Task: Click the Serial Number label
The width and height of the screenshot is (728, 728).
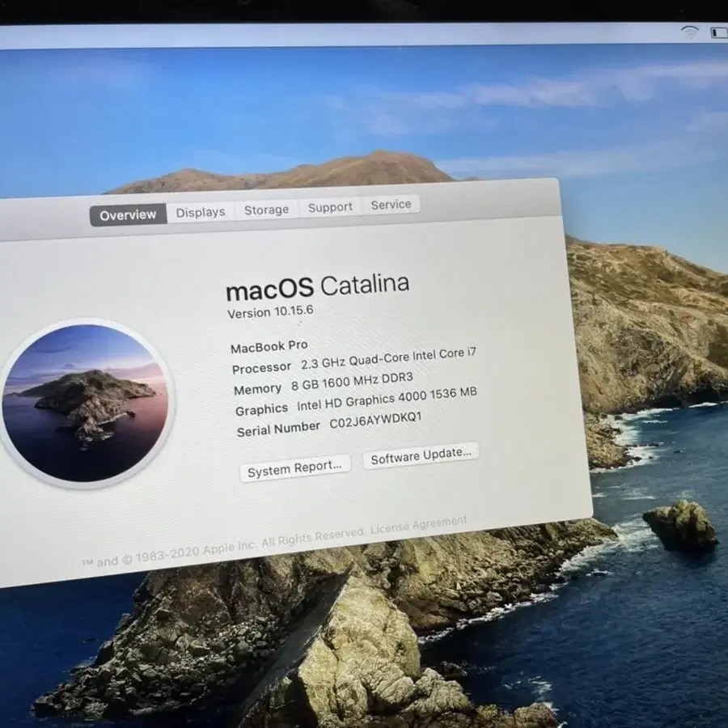Action: coord(278,429)
